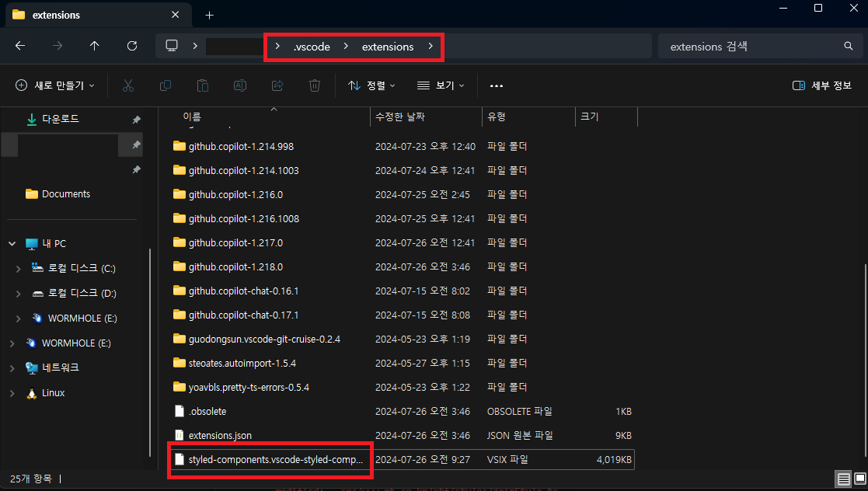Select Linux in navigation pane
868x491 pixels.
[53, 392]
